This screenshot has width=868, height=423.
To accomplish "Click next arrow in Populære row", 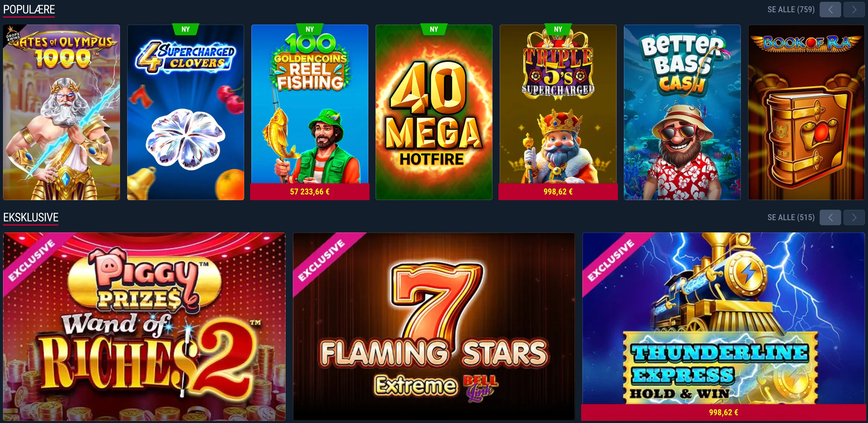I will click(x=854, y=10).
